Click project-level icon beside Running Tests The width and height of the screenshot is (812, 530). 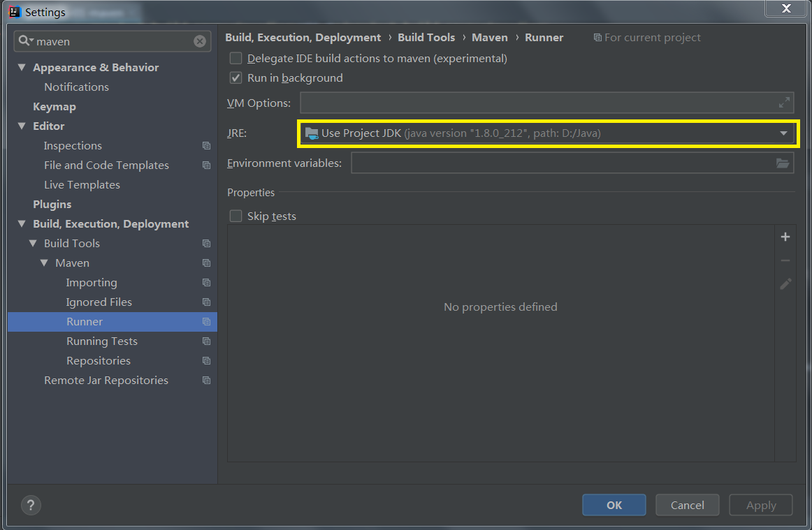(207, 341)
